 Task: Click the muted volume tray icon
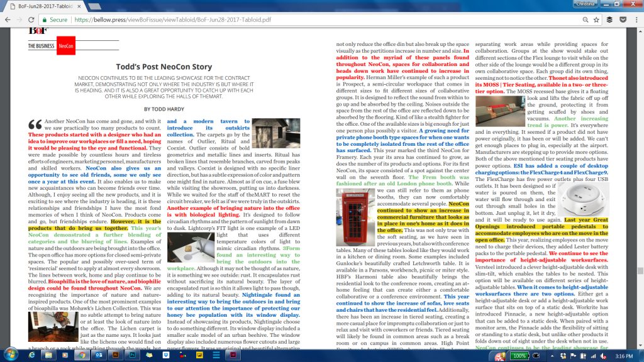click(x=603, y=356)
